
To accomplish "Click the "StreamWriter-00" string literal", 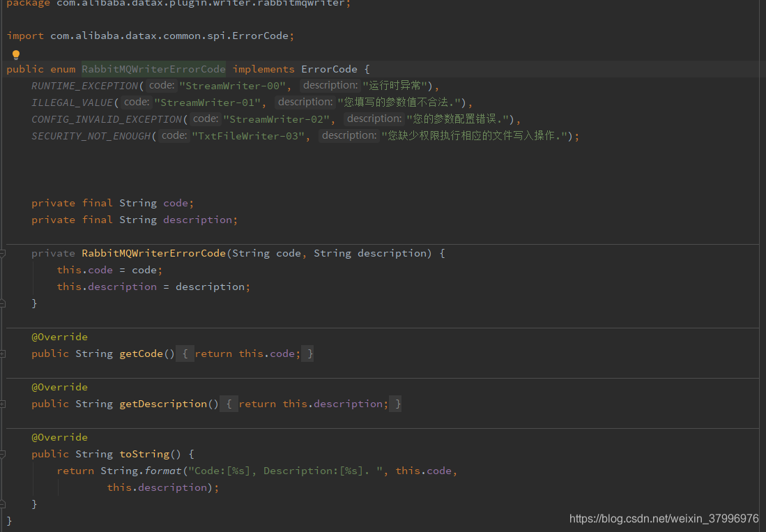I will pos(232,86).
